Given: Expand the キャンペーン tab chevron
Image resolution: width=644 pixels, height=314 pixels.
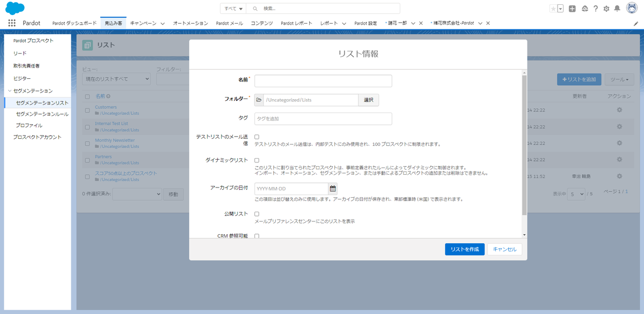Looking at the screenshot, I should pos(162,24).
